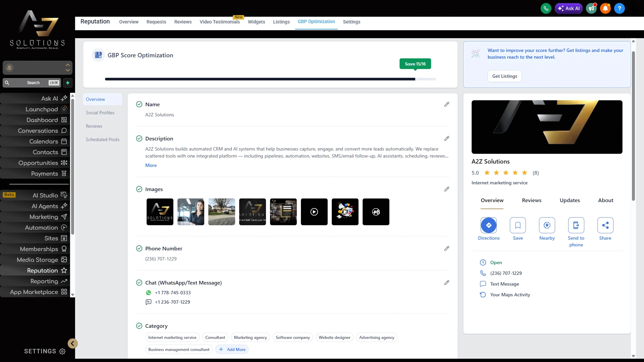
Task: Click the checkmark beside Name
Action: 139,104
